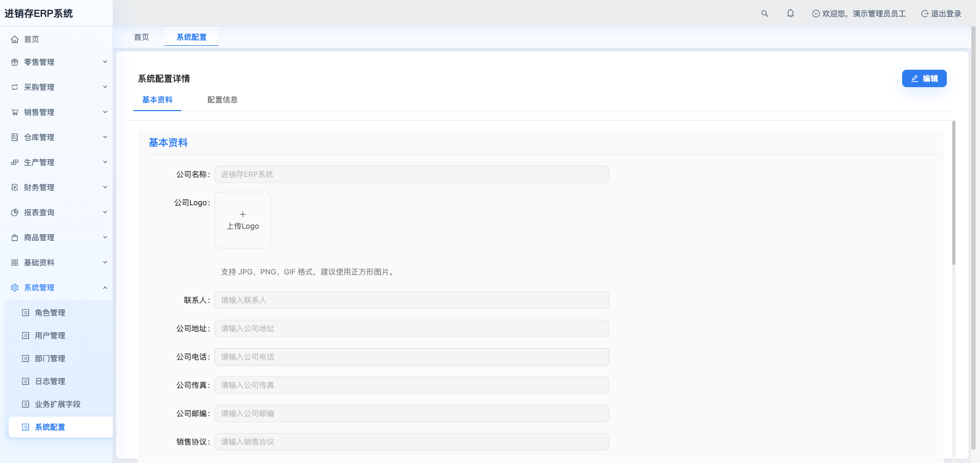Click the 基础资料 grid icon
The image size is (980, 463).
point(15,263)
